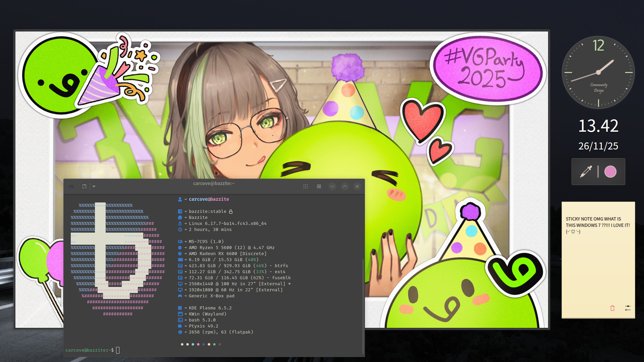Open a new terminal tab
644x362 pixels.
point(85,186)
